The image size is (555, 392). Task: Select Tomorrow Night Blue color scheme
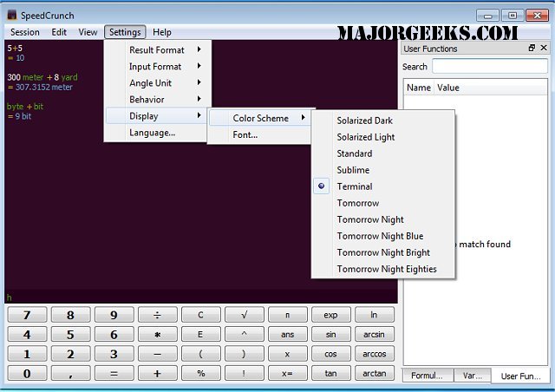[383, 236]
